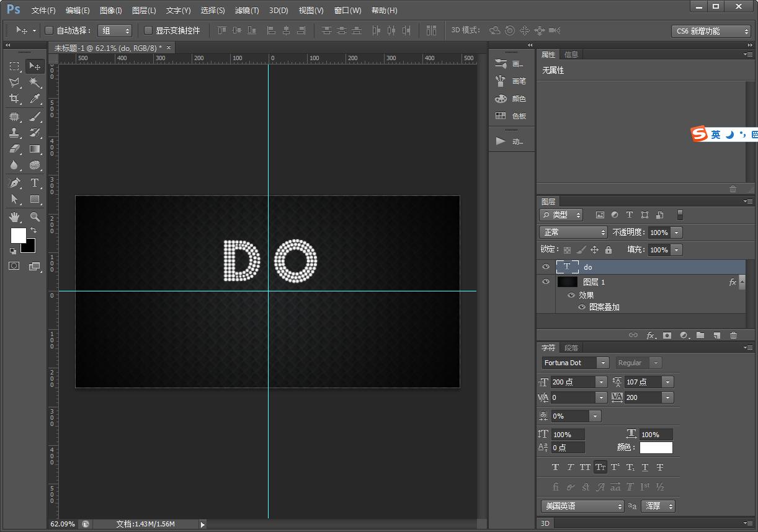Expand the CS6 新增功能 workspace dropdown
The width and height of the screenshot is (758, 532).
tap(711, 31)
